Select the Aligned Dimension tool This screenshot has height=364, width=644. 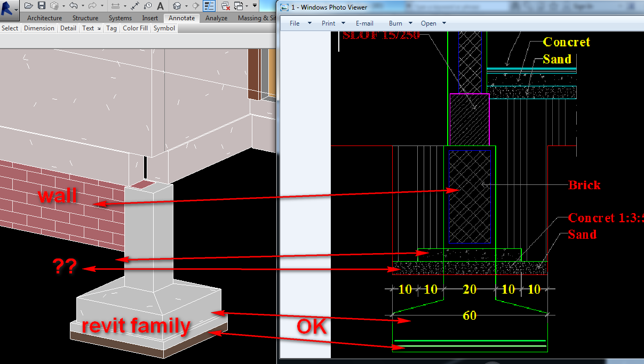tap(135, 5)
